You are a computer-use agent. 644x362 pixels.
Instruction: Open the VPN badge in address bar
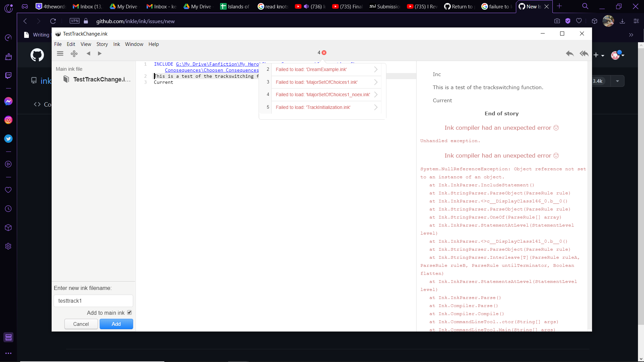click(74, 21)
